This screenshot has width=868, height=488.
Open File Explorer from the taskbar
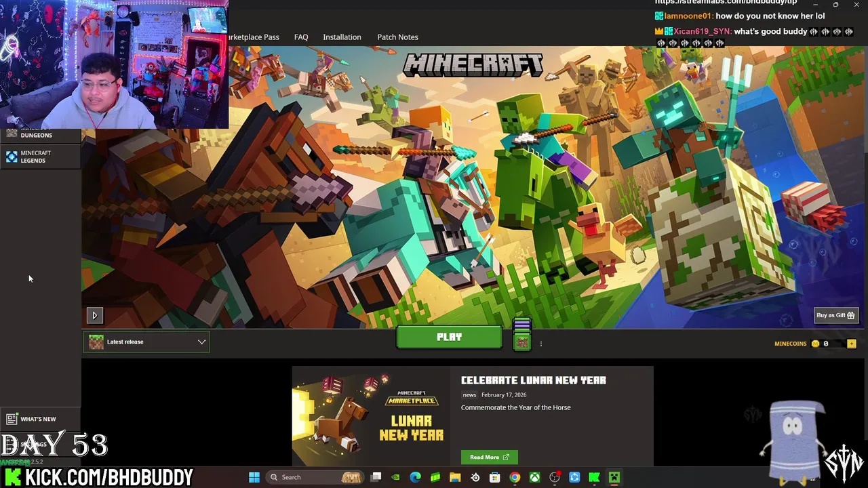455,477
